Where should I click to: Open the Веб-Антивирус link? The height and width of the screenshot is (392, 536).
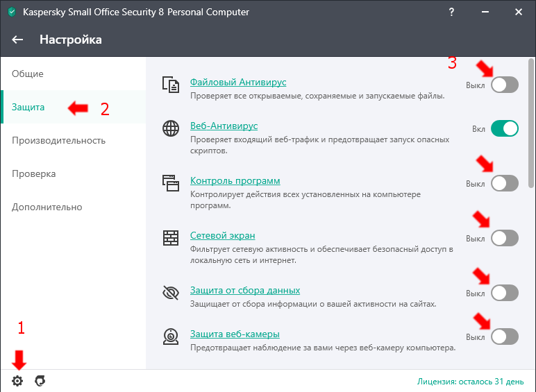[224, 126]
